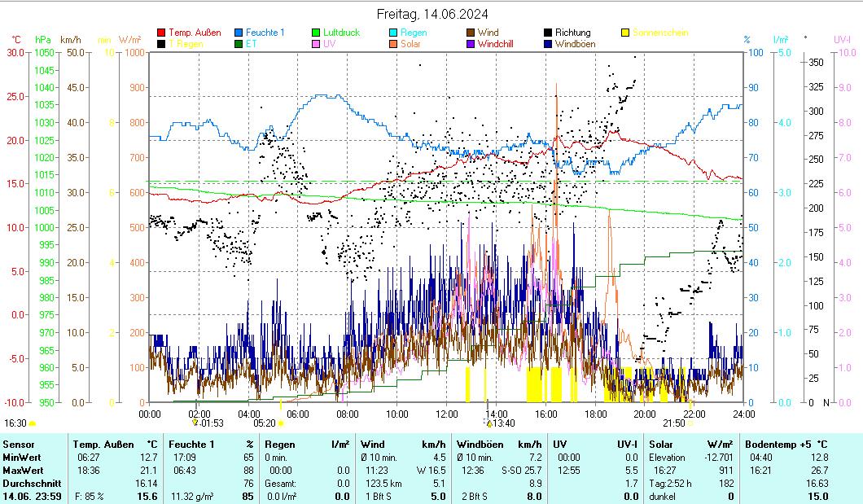
Task: Click the pink UV legend square
Action: pyautogui.click(x=318, y=44)
